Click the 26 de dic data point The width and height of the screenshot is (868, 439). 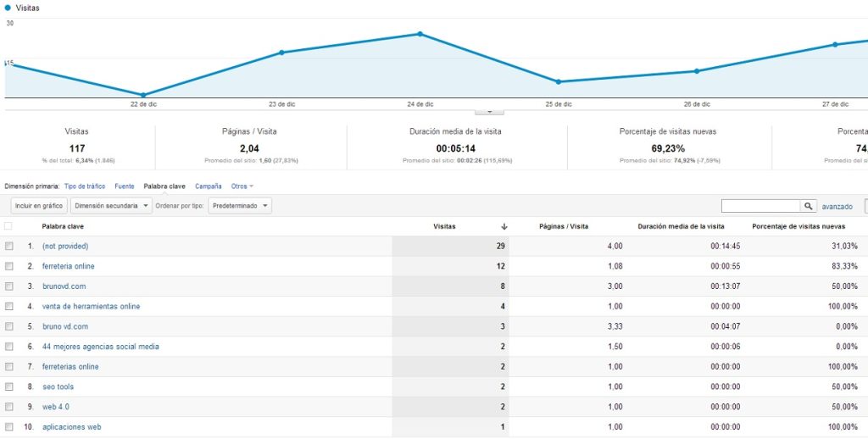pyautogui.click(x=697, y=71)
